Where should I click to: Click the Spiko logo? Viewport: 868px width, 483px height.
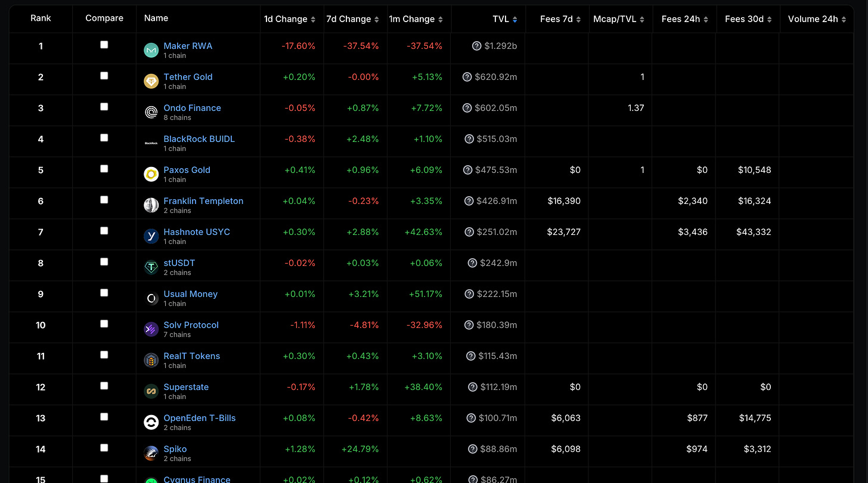tap(151, 454)
